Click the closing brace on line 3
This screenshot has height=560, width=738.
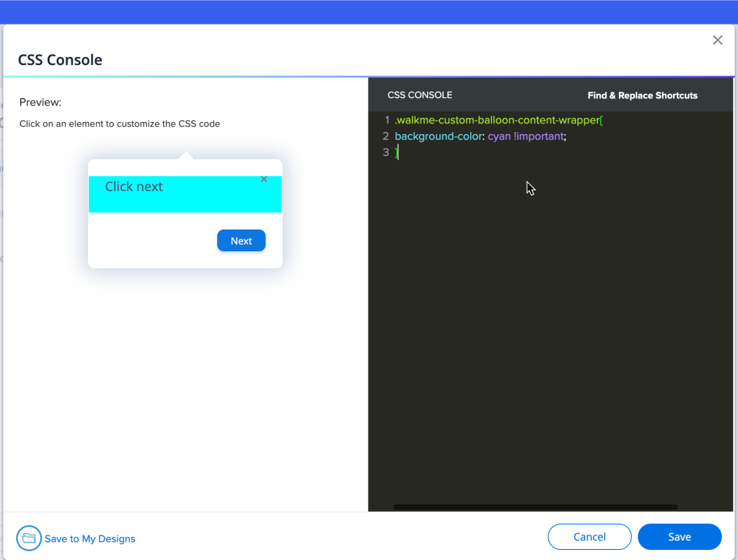(x=396, y=152)
